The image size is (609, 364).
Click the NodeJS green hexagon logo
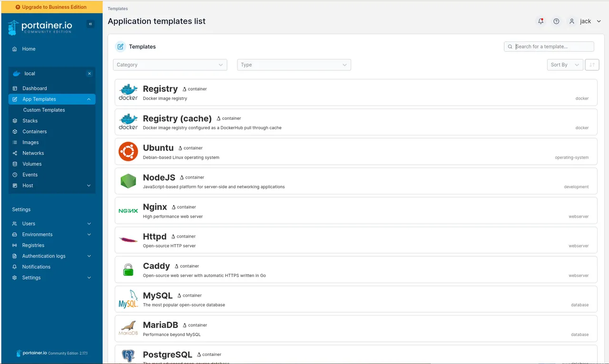tap(128, 181)
